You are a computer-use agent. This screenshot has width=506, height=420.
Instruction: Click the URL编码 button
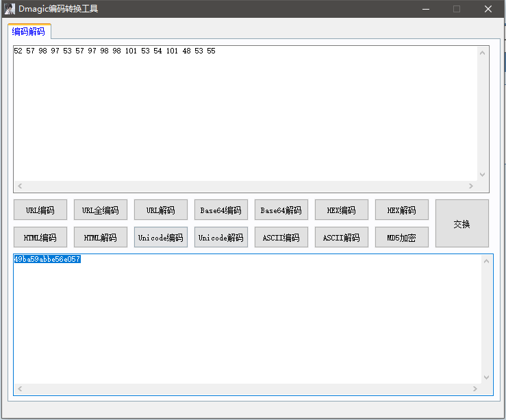pyautogui.click(x=40, y=210)
